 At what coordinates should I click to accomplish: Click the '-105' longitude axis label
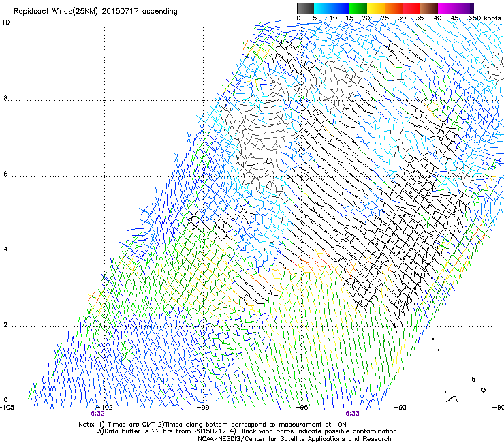pos(7,407)
